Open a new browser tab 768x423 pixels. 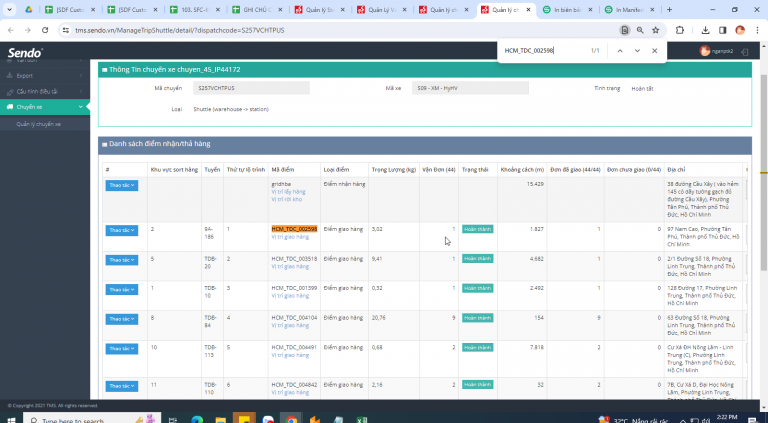click(x=669, y=9)
